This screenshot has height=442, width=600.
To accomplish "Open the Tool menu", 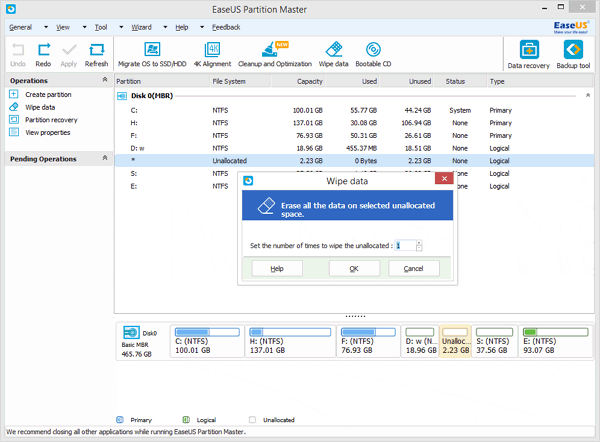I will point(101,27).
